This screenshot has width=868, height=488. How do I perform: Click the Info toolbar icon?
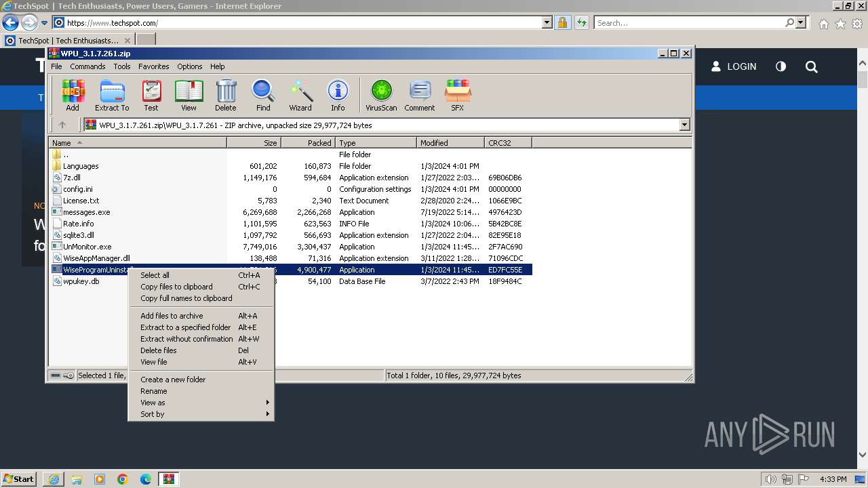(338, 95)
